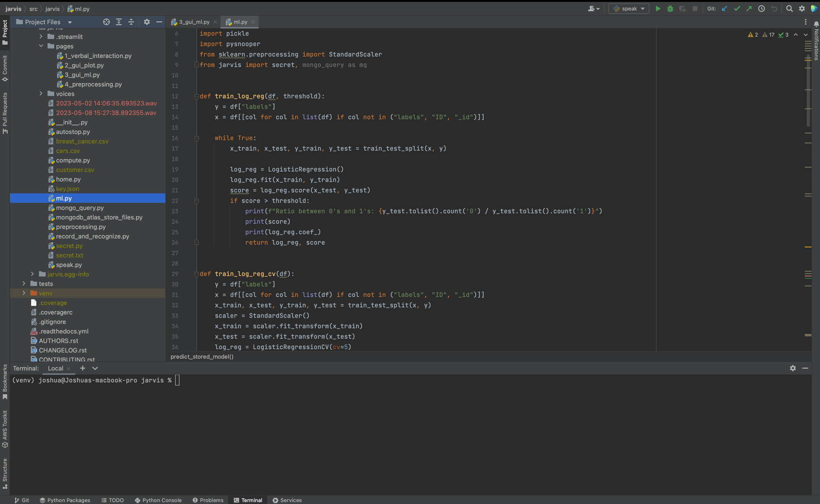Add a new terminal session

pyautogui.click(x=82, y=368)
